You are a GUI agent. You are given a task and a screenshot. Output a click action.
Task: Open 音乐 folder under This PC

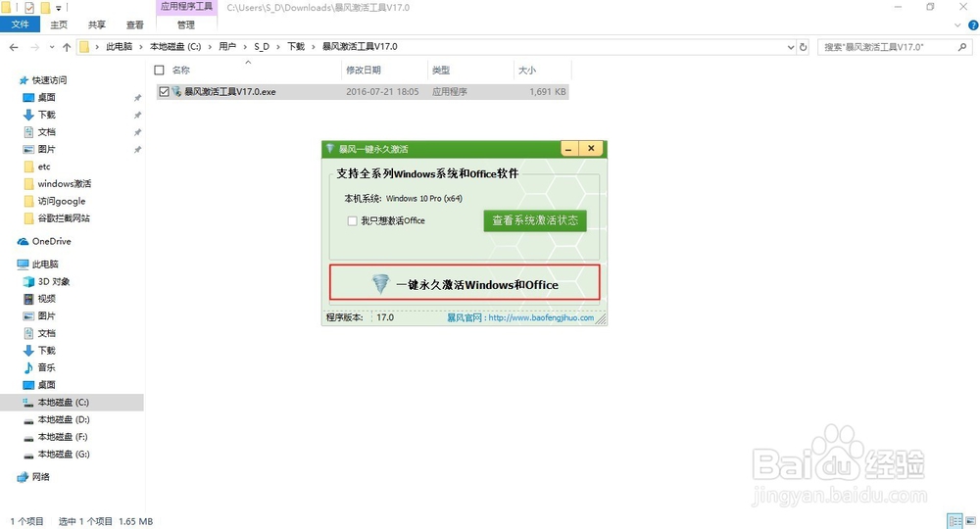point(46,367)
